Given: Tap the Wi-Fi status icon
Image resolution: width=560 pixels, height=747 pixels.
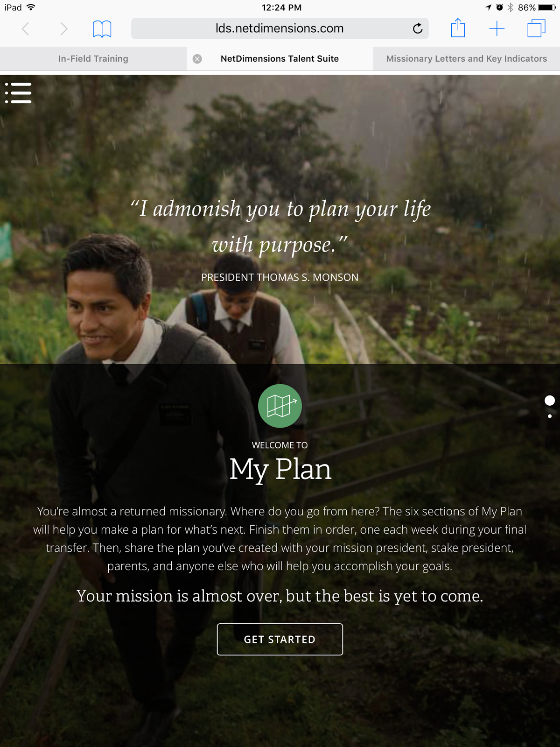Looking at the screenshot, I should coord(31,7).
